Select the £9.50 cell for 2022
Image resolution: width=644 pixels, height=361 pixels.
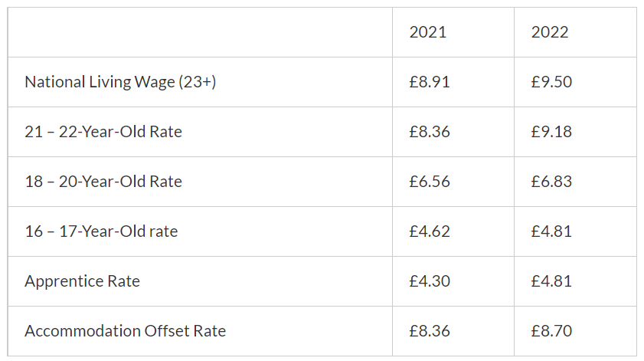click(x=551, y=82)
